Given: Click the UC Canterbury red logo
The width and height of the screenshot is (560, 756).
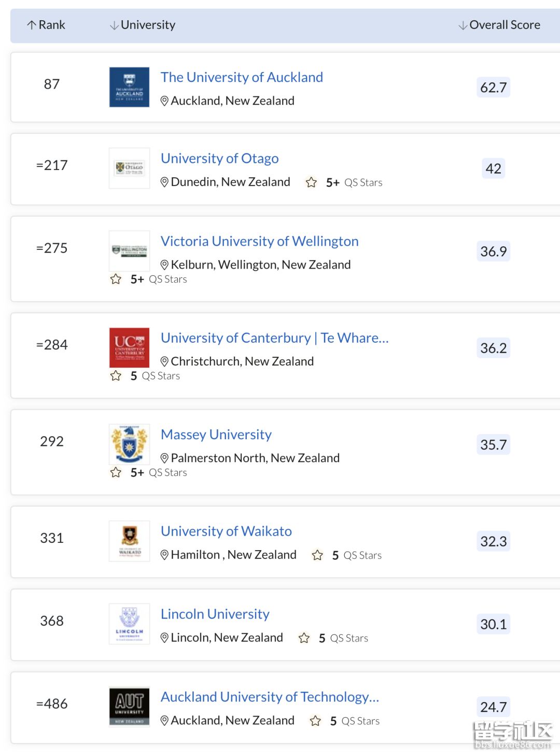Looking at the screenshot, I should [x=129, y=347].
